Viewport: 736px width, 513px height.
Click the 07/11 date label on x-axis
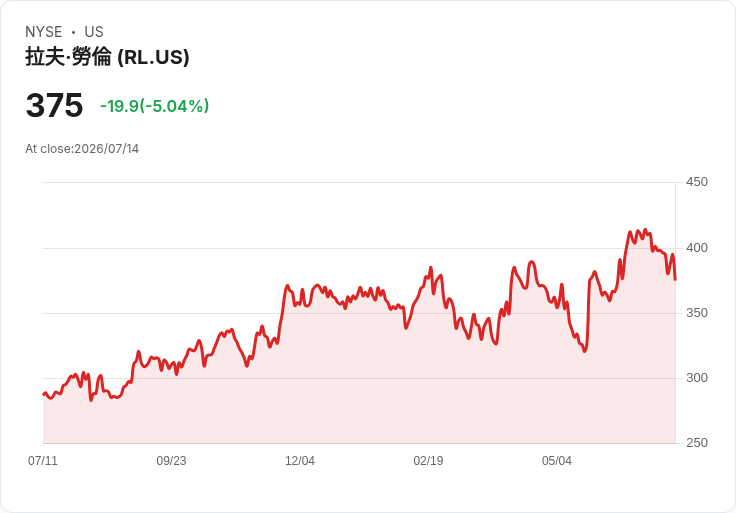[43, 461]
